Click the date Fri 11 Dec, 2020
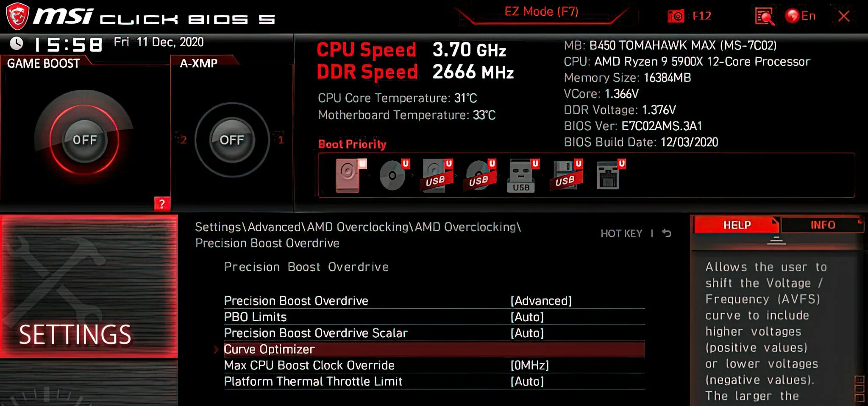 click(159, 42)
